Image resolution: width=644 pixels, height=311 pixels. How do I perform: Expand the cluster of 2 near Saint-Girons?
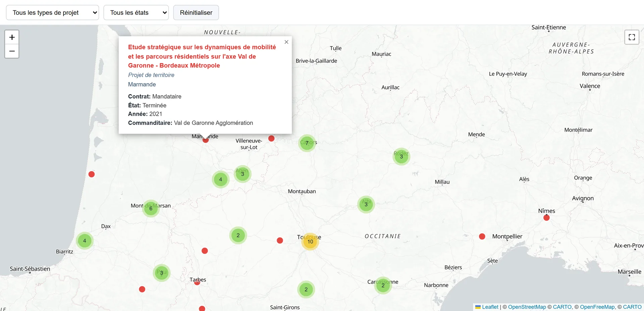pyautogui.click(x=306, y=289)
